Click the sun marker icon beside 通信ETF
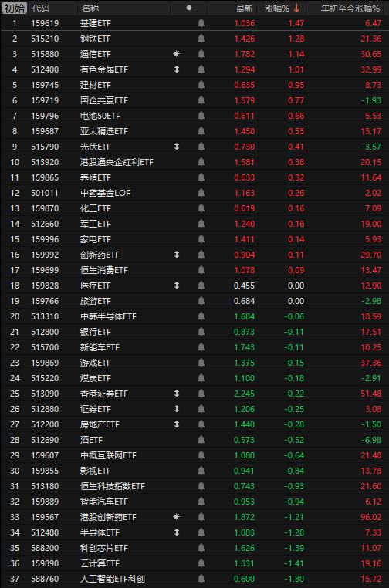The image size is (389, 588). click(x=176, y=54)
